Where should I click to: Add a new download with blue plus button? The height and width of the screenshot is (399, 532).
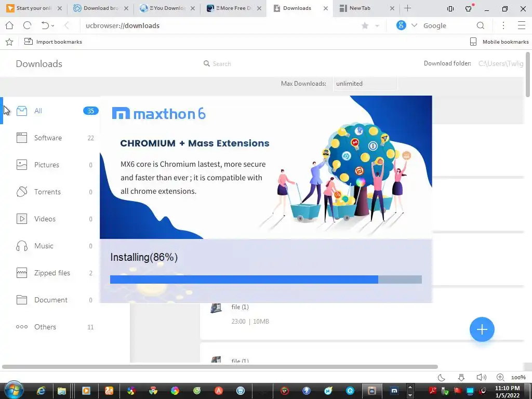click(482, 329)
